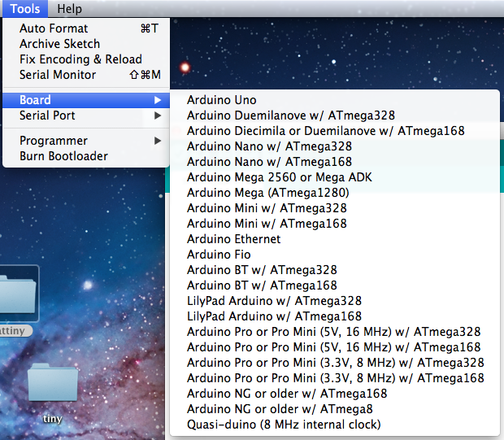Expand the Serial Port submenu
The height and width of the screenshot is (440, 504).
click(86, 115)
